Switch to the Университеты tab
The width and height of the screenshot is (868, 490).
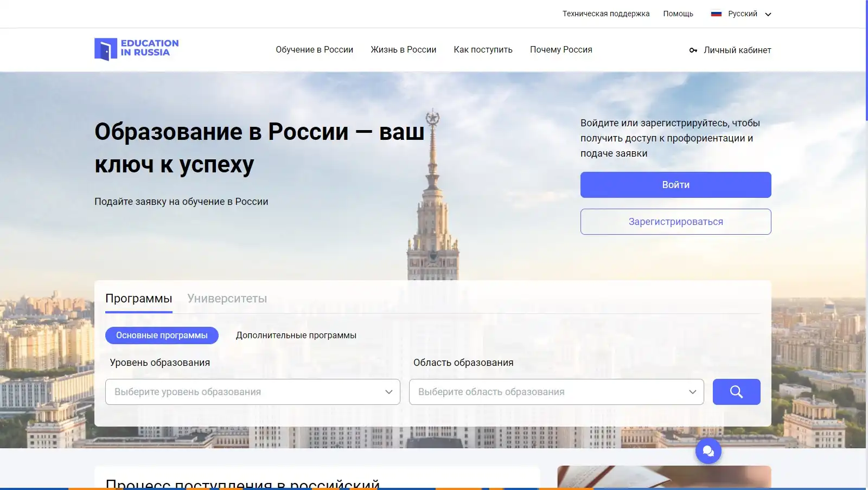click(227, 299)
